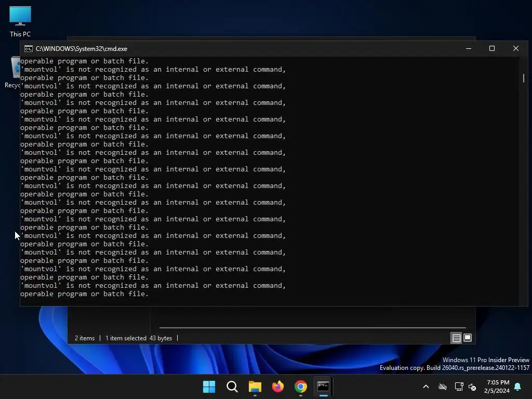Open the notification bell
The width and height of the screenshot is (532, 399).
[518, 387]
